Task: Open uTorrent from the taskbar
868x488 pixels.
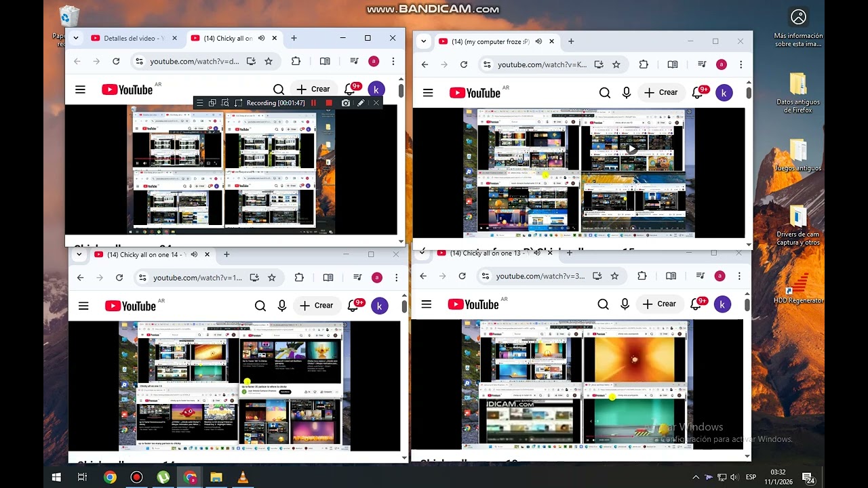Action: pos(163,477)
